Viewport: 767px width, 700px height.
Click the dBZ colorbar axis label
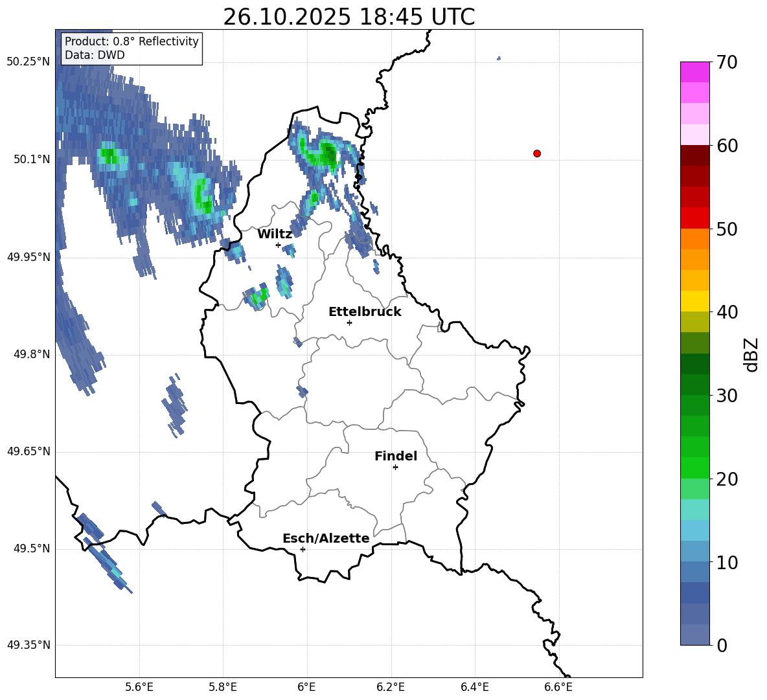pyautogui.click(x=752, y=354)
